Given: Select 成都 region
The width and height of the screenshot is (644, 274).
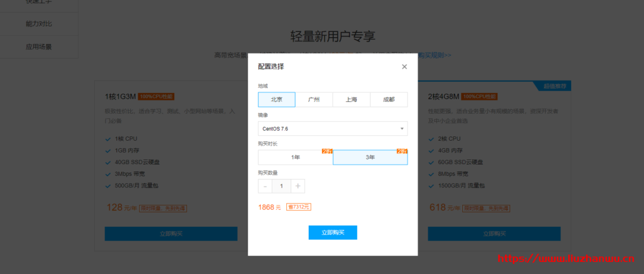Looking at the screenshot, I should coord(389,99).
